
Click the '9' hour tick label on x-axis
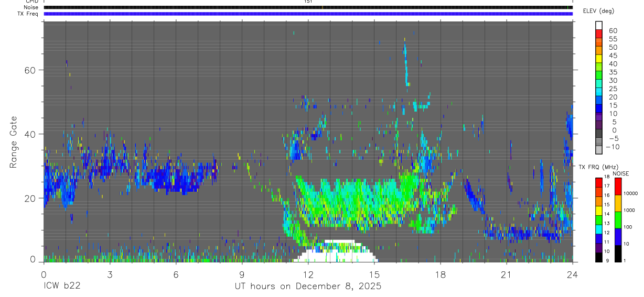(x=242, y=274)
